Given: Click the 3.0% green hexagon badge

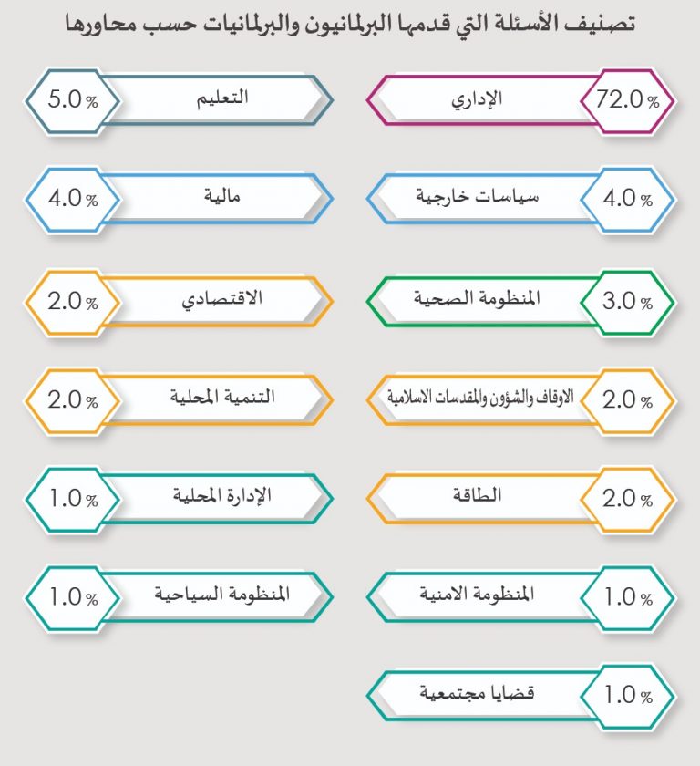Looking at the screenshot, I should tap(627, 300).
